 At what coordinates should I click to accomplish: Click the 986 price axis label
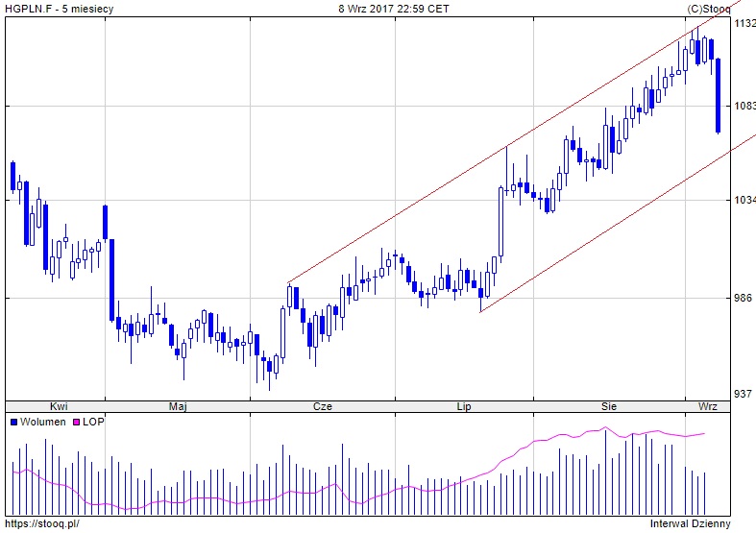(743, 299)
